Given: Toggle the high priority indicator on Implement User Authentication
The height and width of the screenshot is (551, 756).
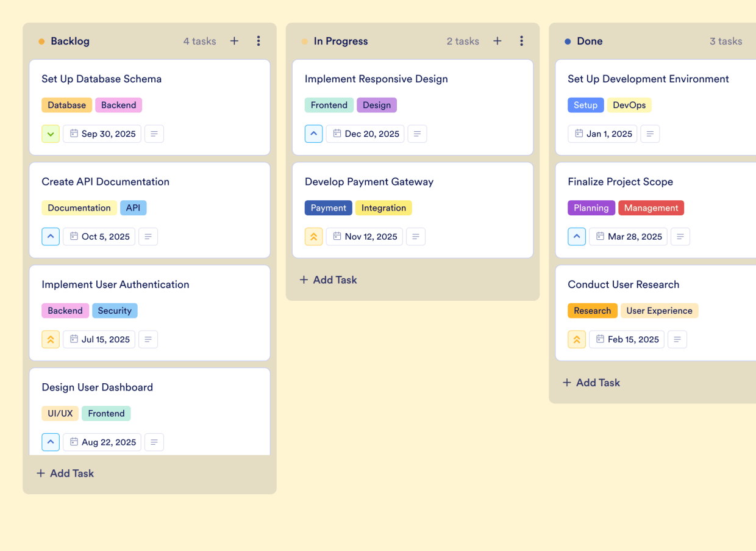Looking at the screenshot, I should tap(51, 339).
